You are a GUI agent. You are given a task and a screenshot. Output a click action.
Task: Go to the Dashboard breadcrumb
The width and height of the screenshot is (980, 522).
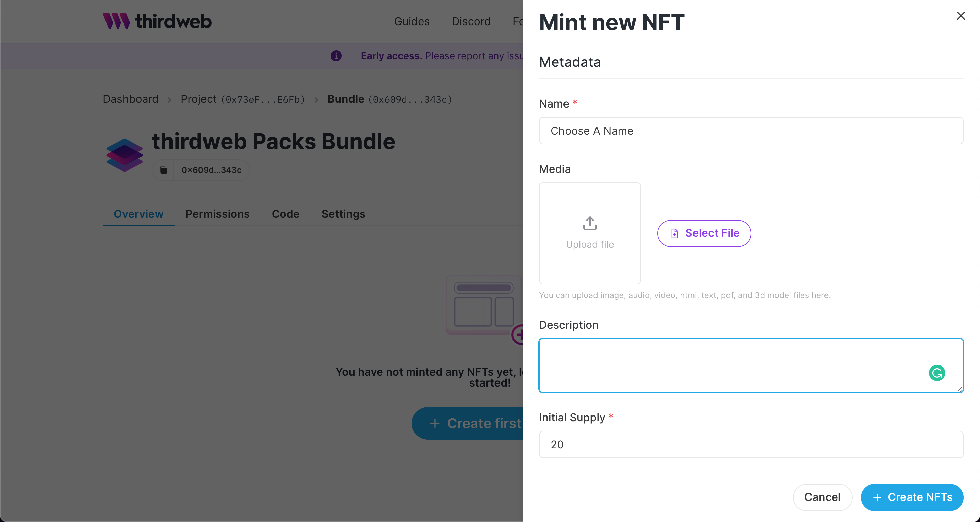click(130, 99)
